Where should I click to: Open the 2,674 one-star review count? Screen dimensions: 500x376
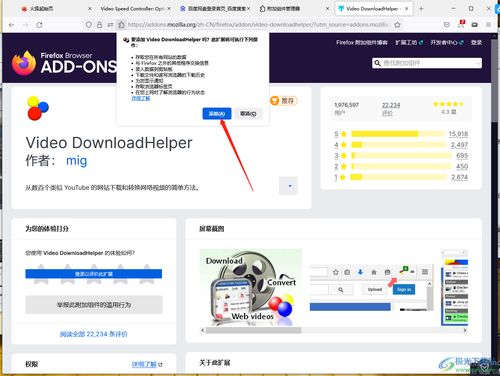tap(460, 177)
